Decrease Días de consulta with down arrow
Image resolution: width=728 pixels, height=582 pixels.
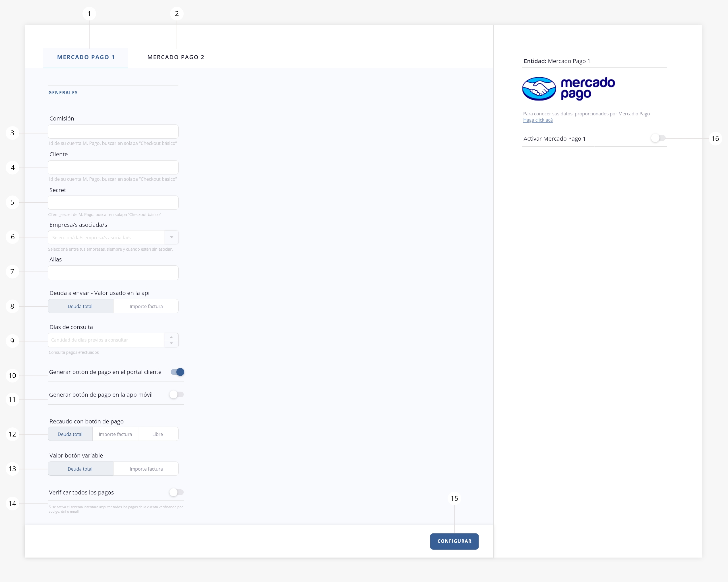coord(171,344)
